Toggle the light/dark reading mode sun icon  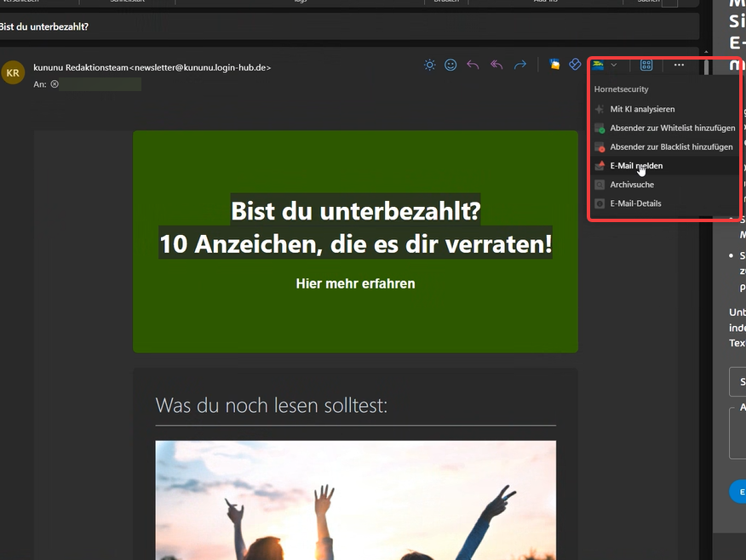(429, 65)
